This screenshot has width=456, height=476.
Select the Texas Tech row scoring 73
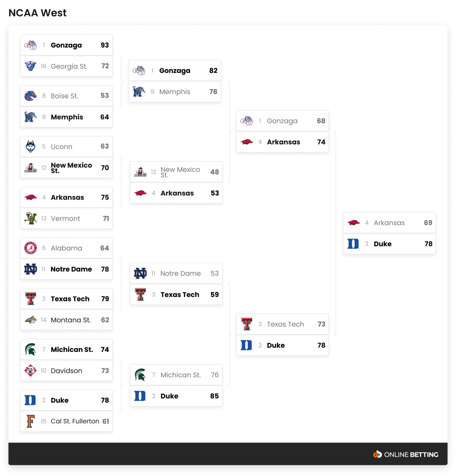282,324
